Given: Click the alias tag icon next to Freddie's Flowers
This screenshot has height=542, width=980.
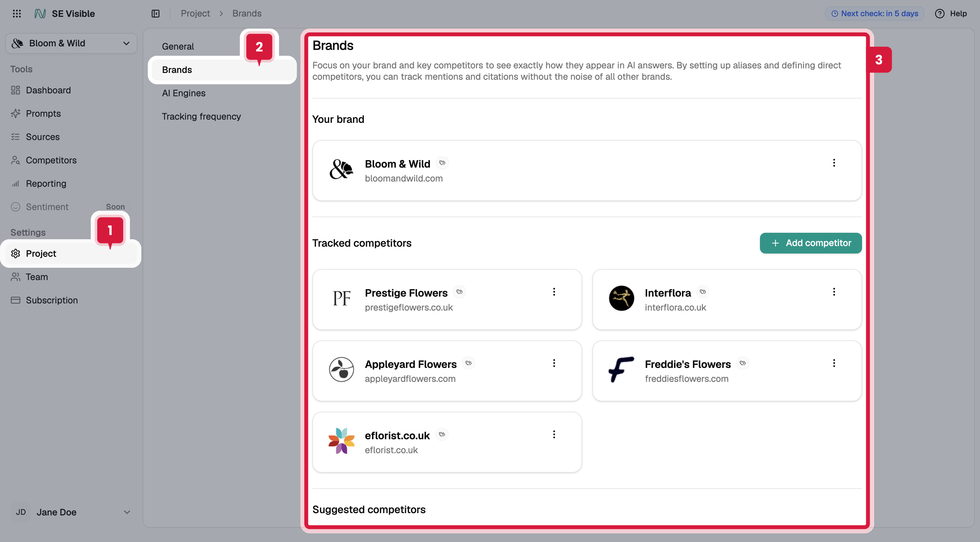Looking at the screenshot, I should 742,363.
